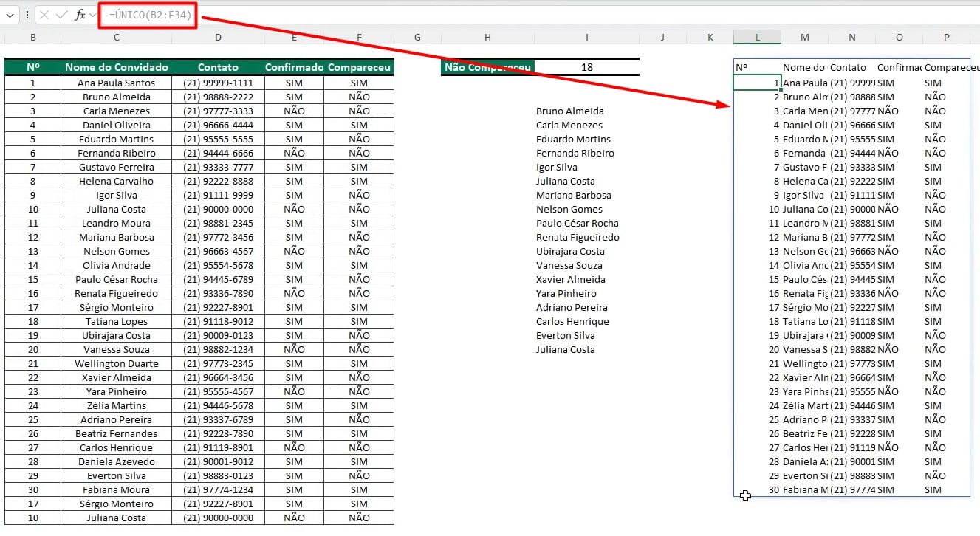Select column H header

(x=487, y=37)
